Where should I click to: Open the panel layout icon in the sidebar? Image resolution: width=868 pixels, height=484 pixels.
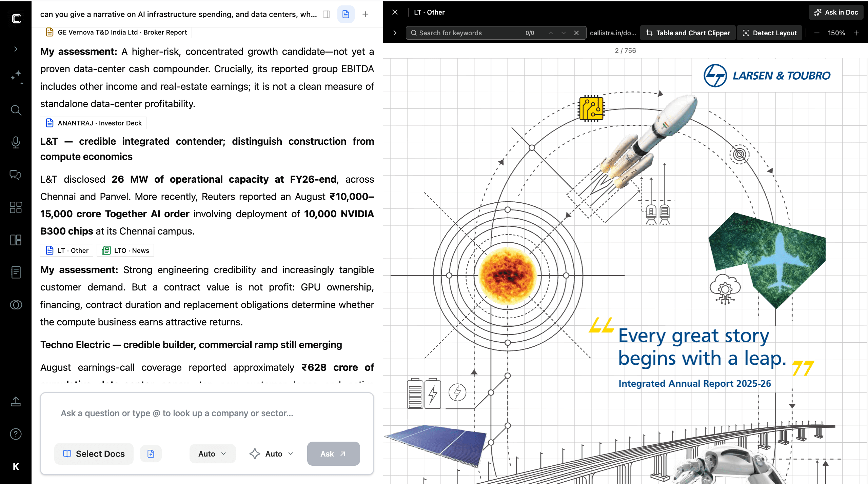point(16,240)
